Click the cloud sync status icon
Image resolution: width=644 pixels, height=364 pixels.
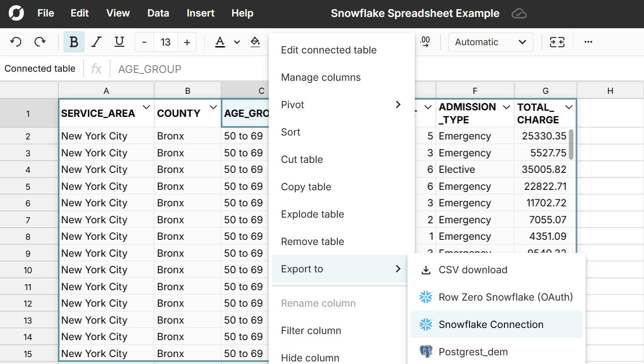(x=519, y=13)
